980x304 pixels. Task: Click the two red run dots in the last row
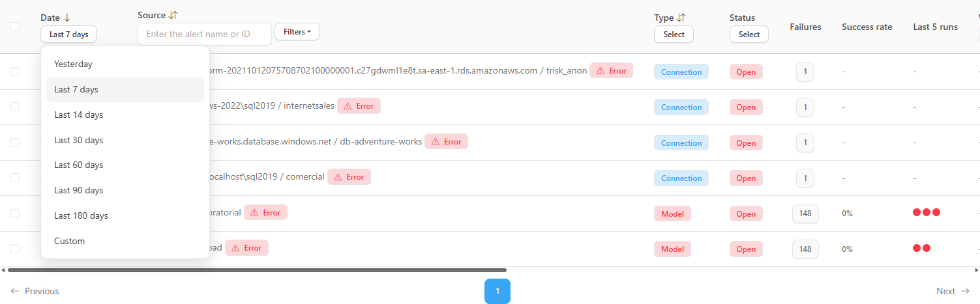click(x=922, y=247)
